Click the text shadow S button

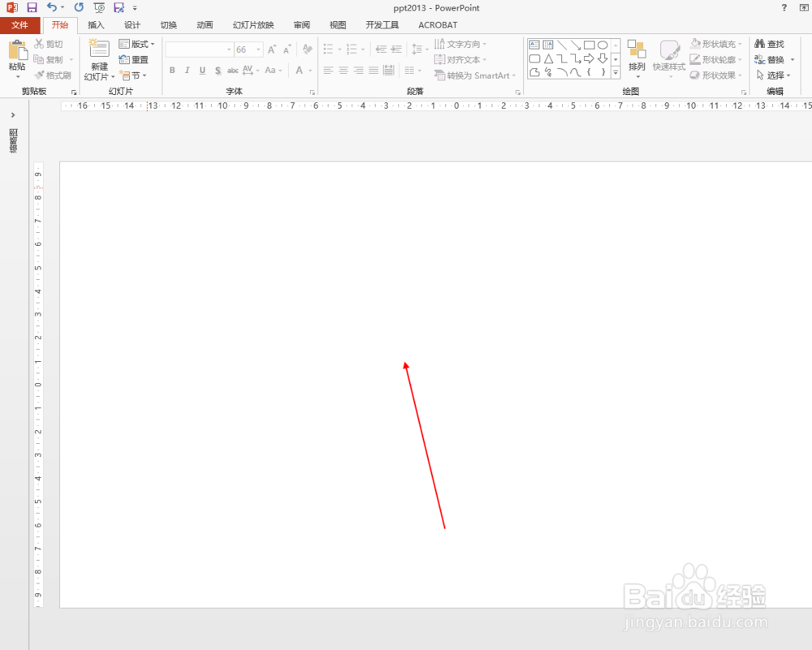(x=218, y=71)
